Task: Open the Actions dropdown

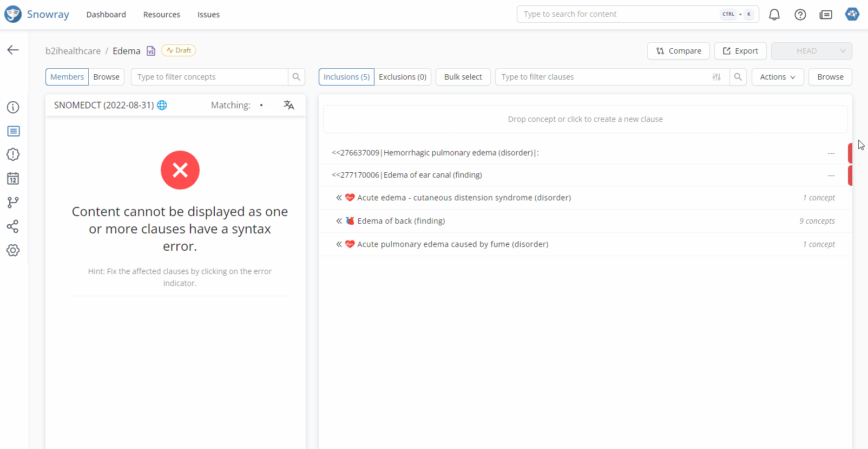Action: point(777,77)
